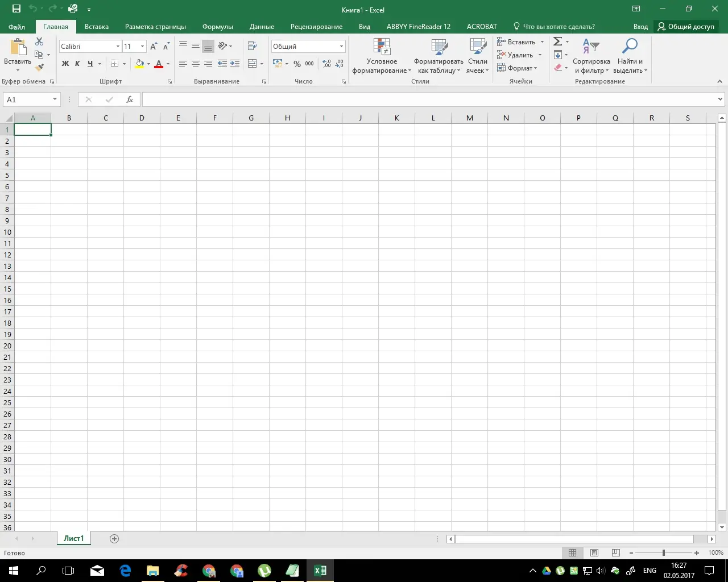Open the Формат cells dropdown
Screen dimensions: 728x582
(x=517, y=68)
